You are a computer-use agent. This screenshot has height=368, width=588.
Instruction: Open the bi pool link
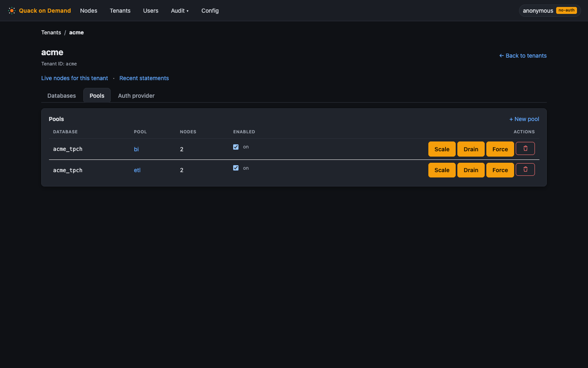click(136, 149)
